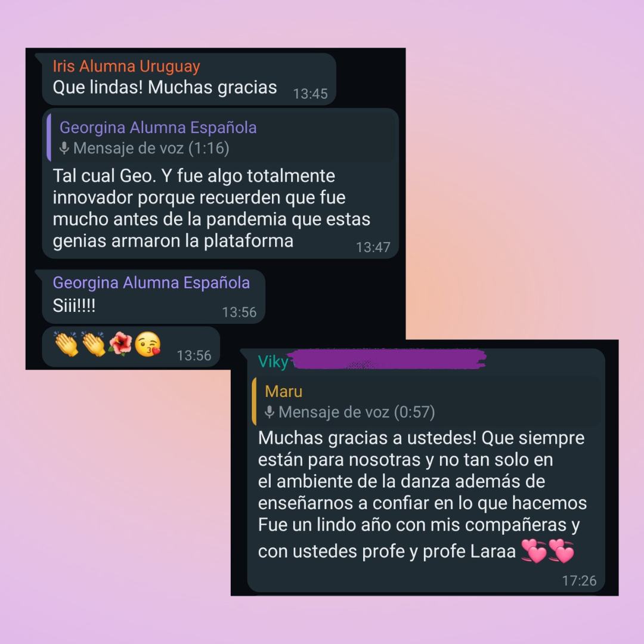This screenshot has height=644, width=644.
Task: Tap the last pink hearts emoji
Action: 562,551
